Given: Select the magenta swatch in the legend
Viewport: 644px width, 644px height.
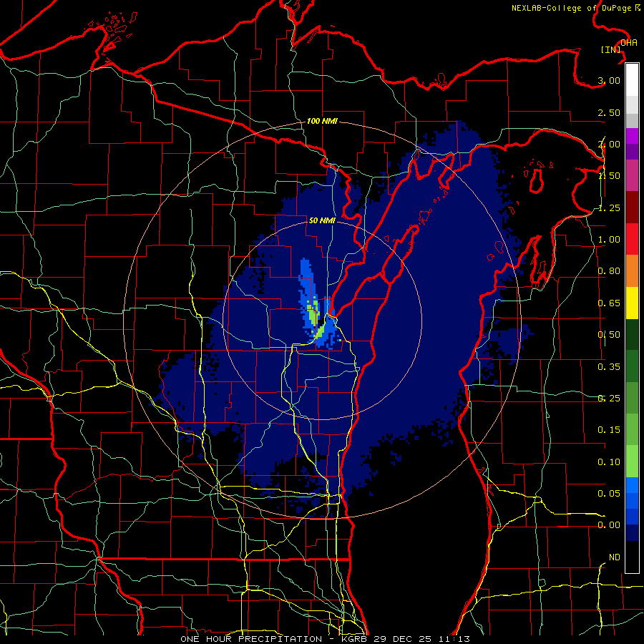Looking at the screenshot, I should (x=632, y=136).
